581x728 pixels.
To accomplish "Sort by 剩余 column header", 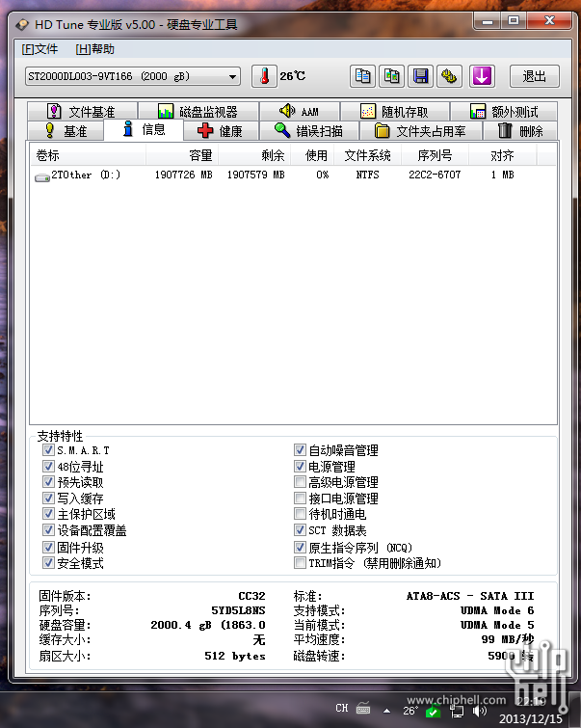I will pyautogui.click(x=254, y=155).
